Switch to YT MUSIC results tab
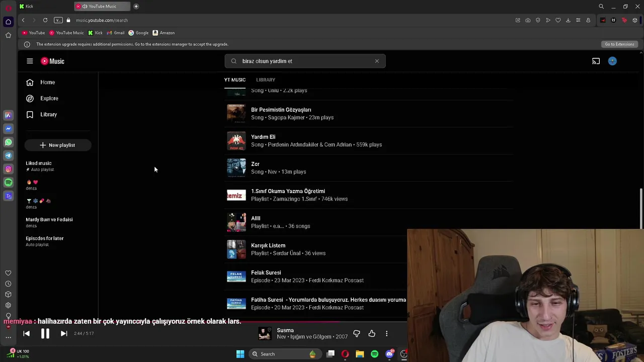This screenshot has width=644, height=362. (234, 79)
